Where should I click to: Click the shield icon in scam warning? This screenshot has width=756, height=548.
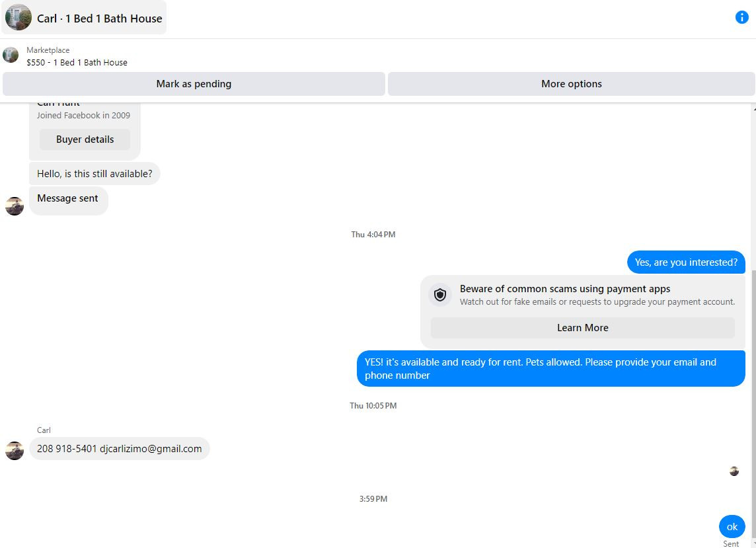439,295
